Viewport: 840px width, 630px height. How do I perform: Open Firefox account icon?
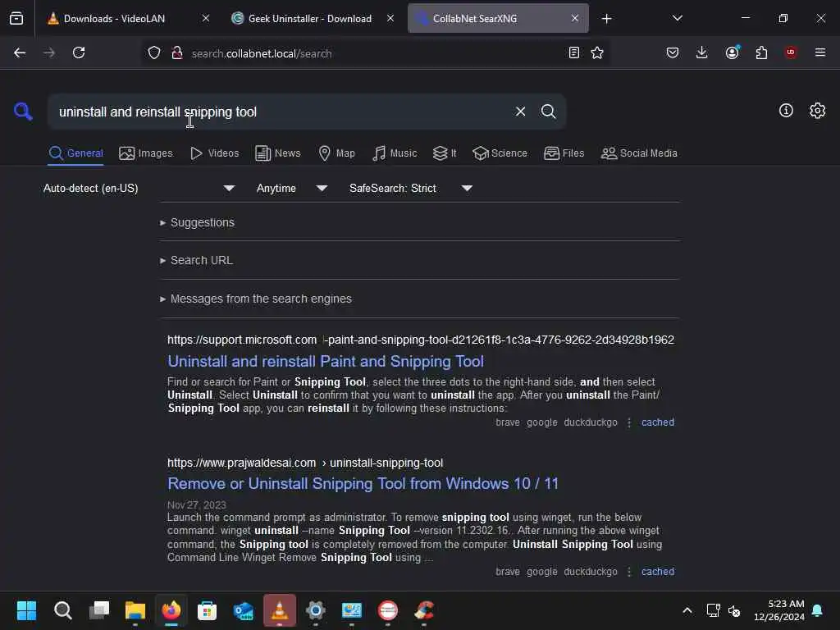click(732, 52)
